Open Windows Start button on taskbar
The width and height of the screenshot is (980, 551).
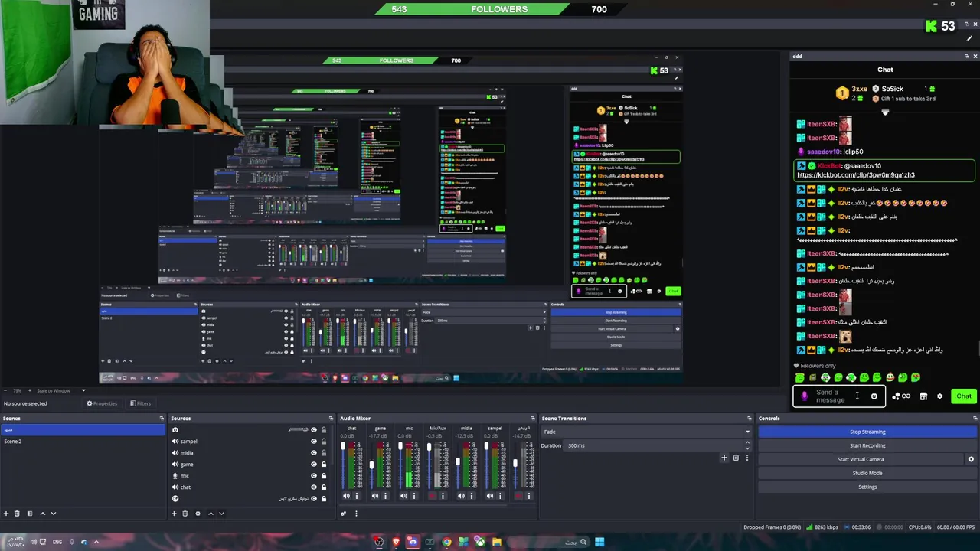point(599,542)
